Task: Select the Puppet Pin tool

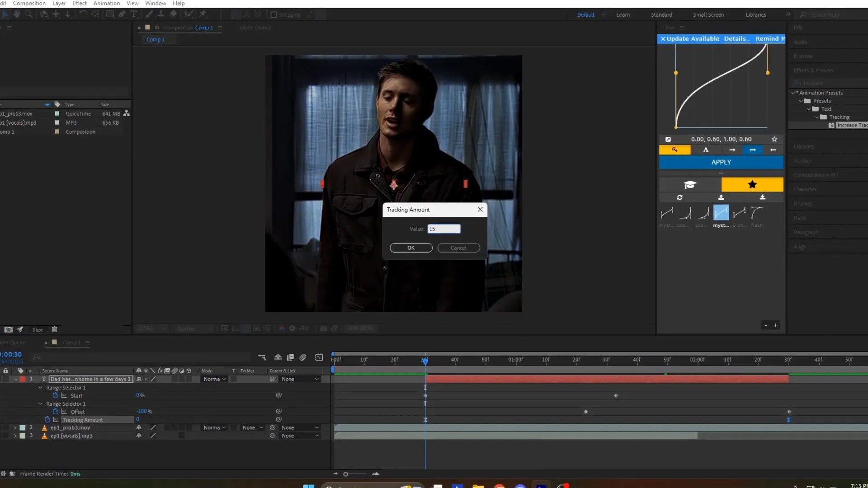Action: (203, 14)
